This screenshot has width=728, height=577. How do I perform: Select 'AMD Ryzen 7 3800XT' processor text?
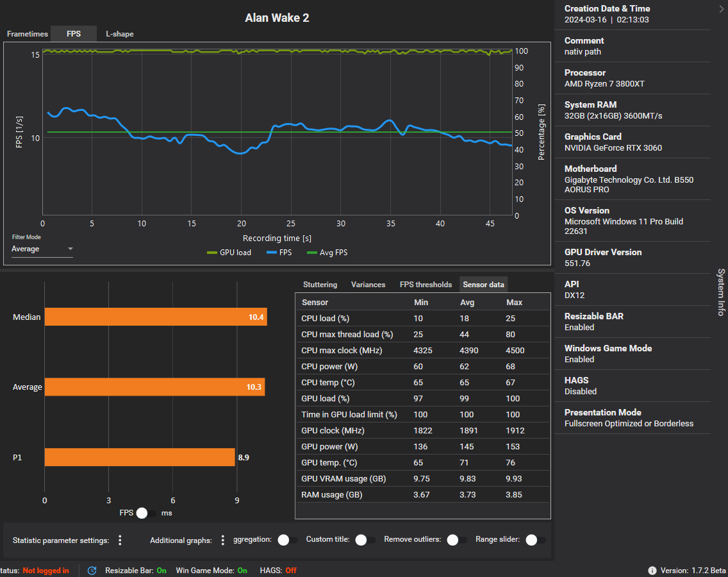click(x=604, y=83)
